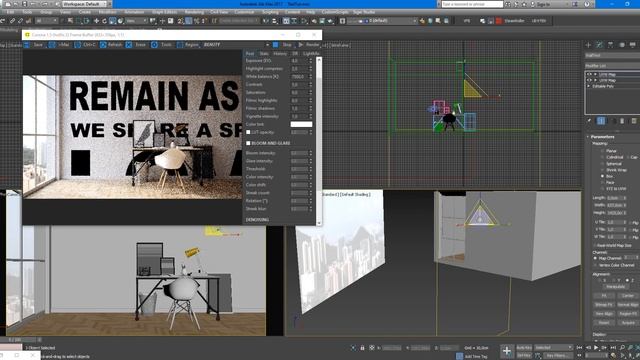Image resolution: width=640 pixels, height=360 pixels.
Task: Select the Cylindrical mapping radio button
Action: click(x=602, y=157)
